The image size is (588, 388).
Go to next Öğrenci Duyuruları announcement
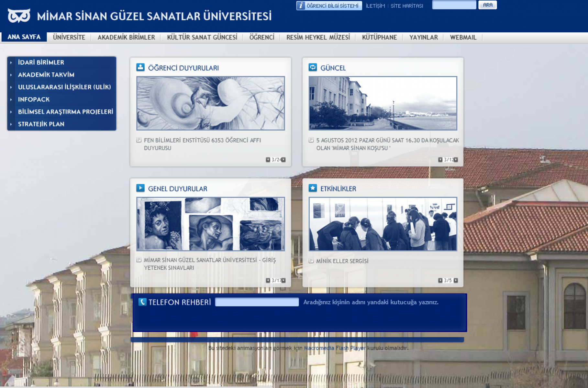[283, 160]
